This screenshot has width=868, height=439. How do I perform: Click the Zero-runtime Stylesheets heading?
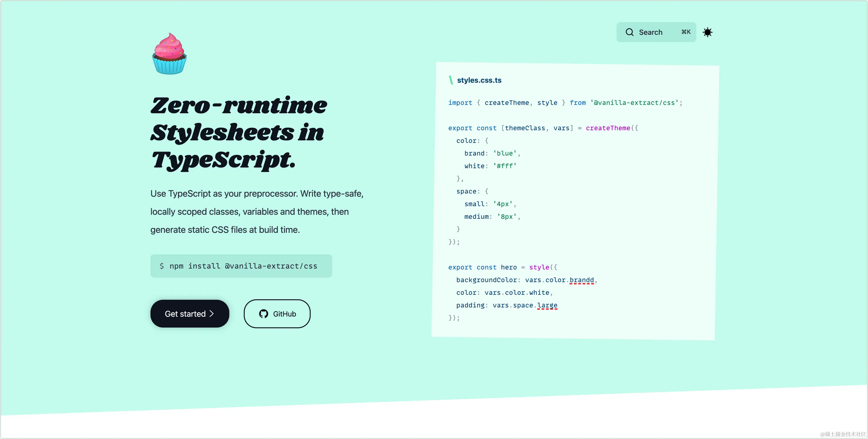[239, 133]
